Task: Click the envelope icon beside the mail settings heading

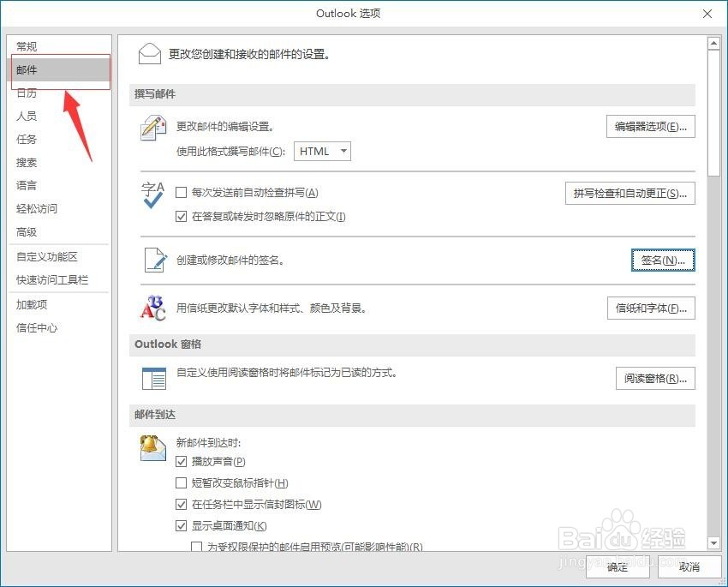Action: 150,54
